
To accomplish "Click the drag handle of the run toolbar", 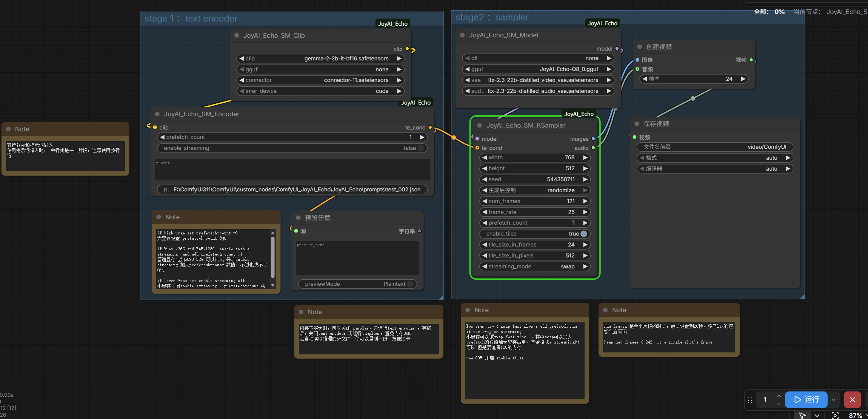I will click(750, 400).
